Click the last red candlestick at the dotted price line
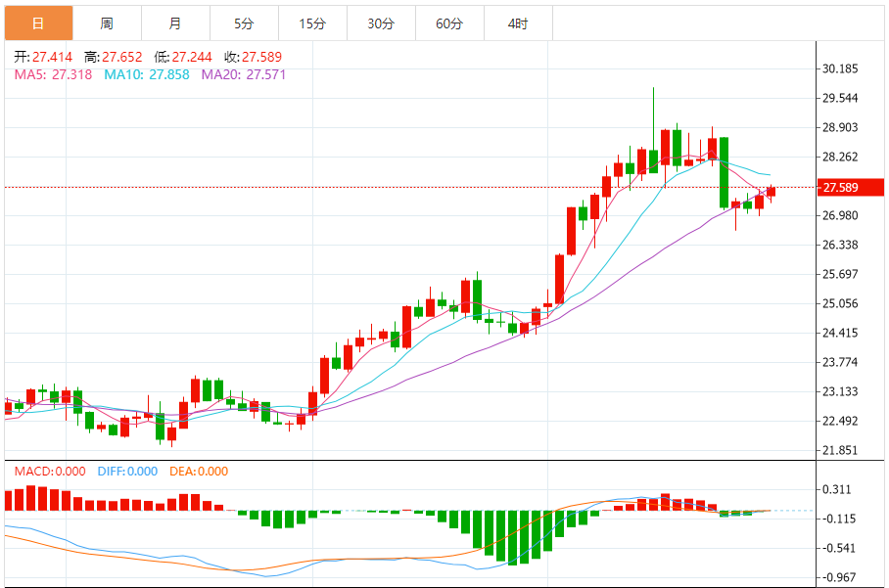Image resolution: width=889 pixels, height=588 pixels. pos(771,192)
